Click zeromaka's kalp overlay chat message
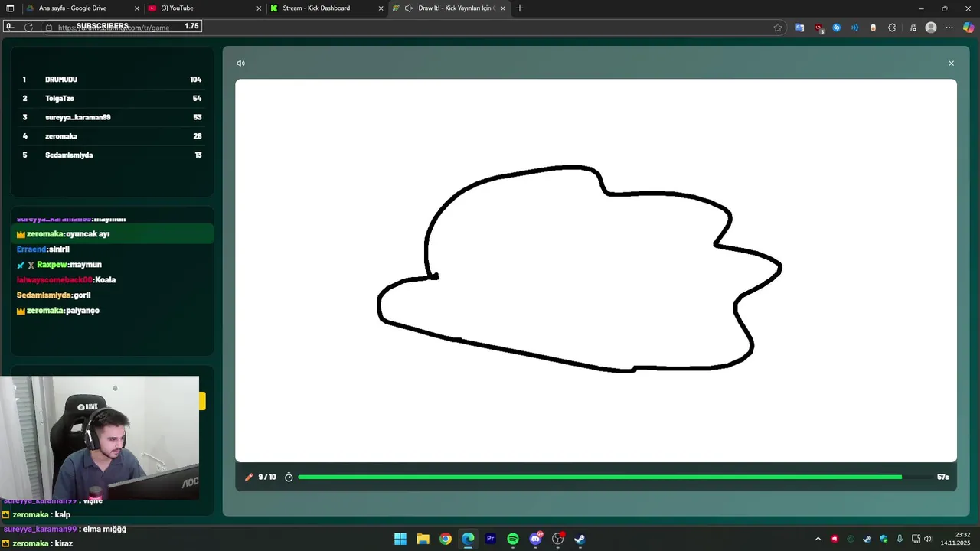 coord(36,515)
